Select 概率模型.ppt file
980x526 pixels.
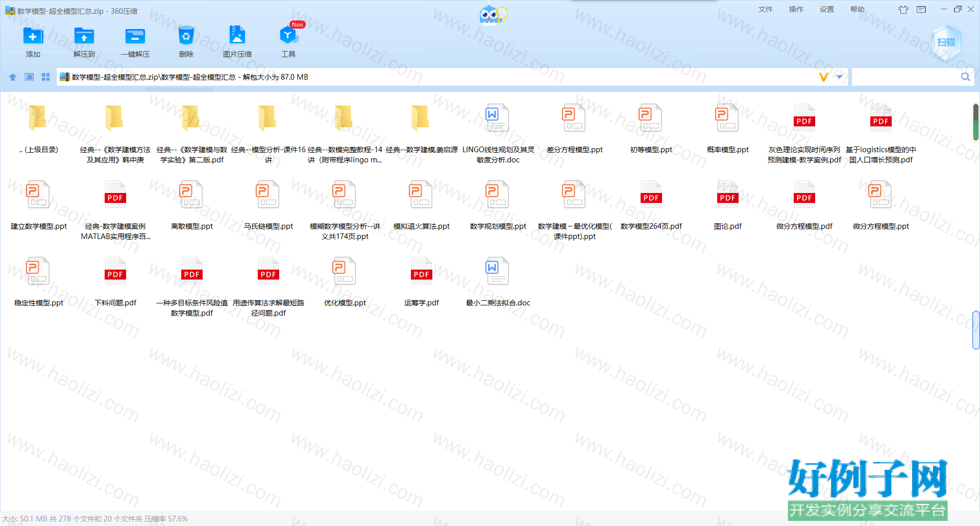728,129
